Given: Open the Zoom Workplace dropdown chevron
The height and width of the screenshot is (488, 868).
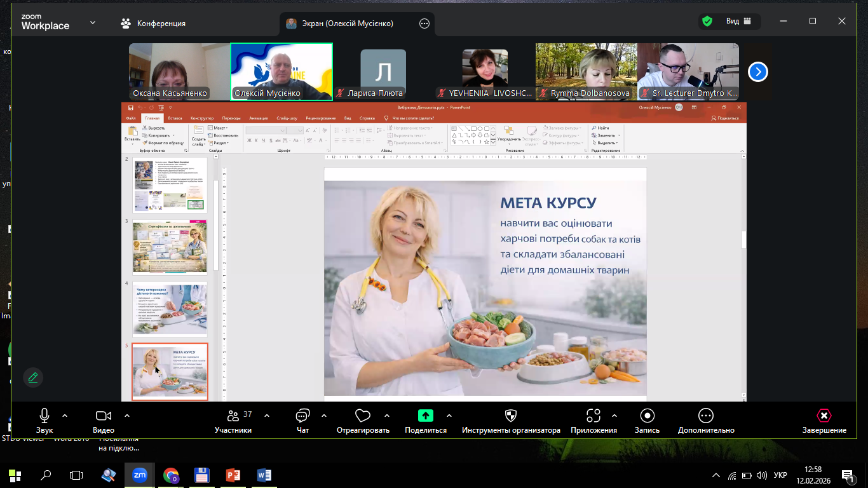Looking at the screenshot, I should [x=93, y=22].
